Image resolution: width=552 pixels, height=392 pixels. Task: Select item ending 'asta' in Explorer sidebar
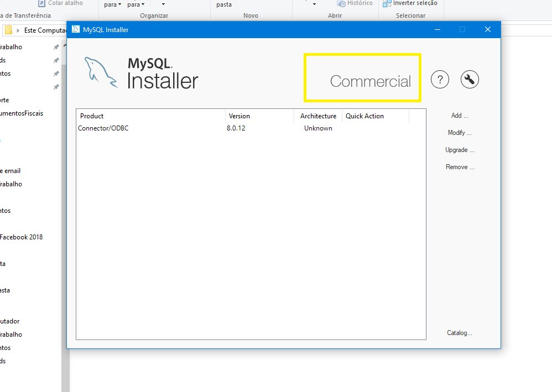5,290
